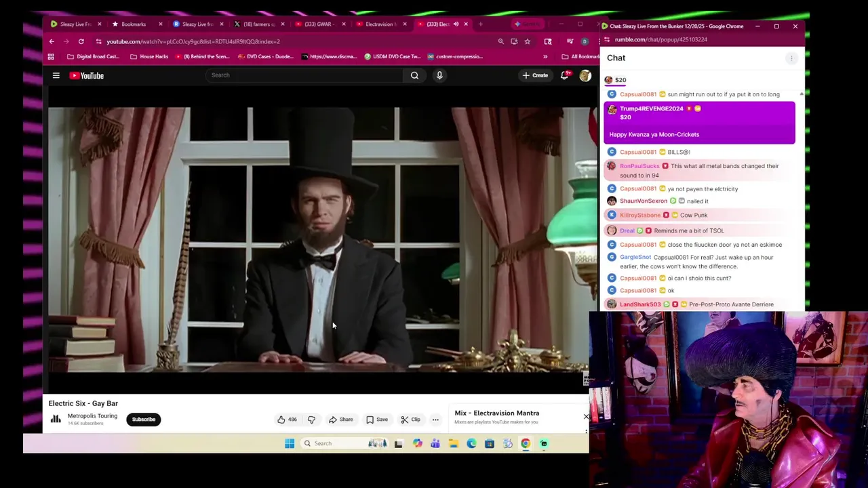Open YouTube notifications bell
Screen dimensions: 868x488
[x=564, y=75]
